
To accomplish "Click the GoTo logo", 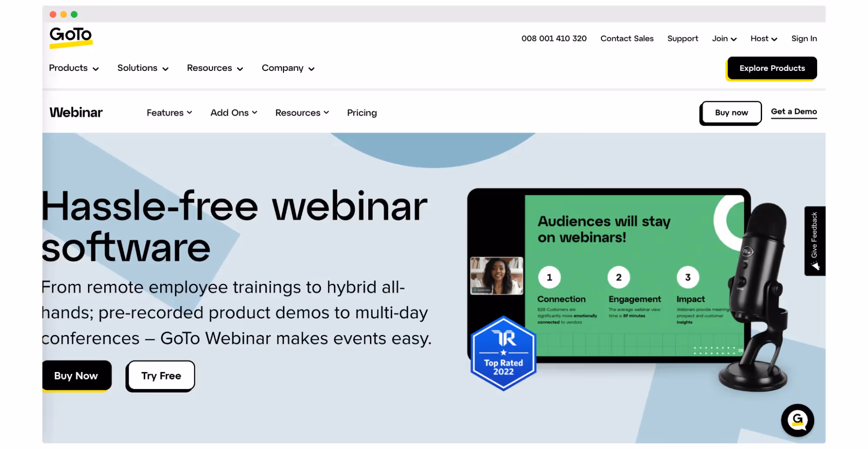I will coord(71,37).
